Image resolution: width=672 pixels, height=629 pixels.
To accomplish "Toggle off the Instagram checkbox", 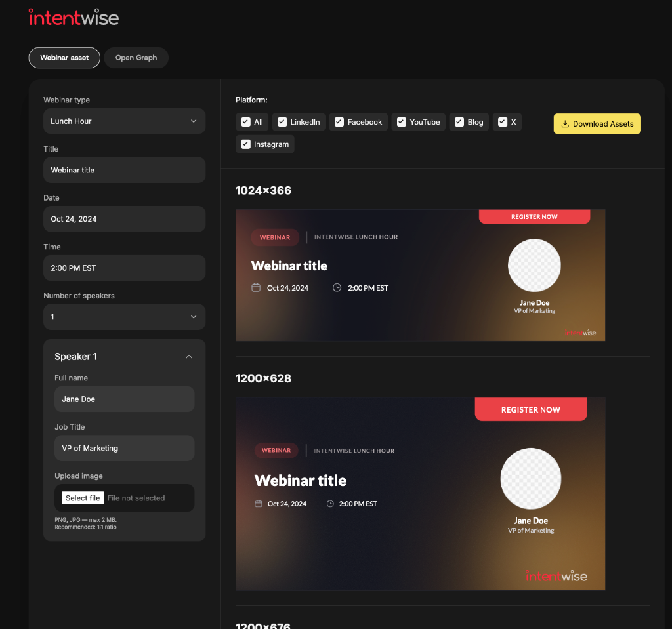I will pos(245,144).
